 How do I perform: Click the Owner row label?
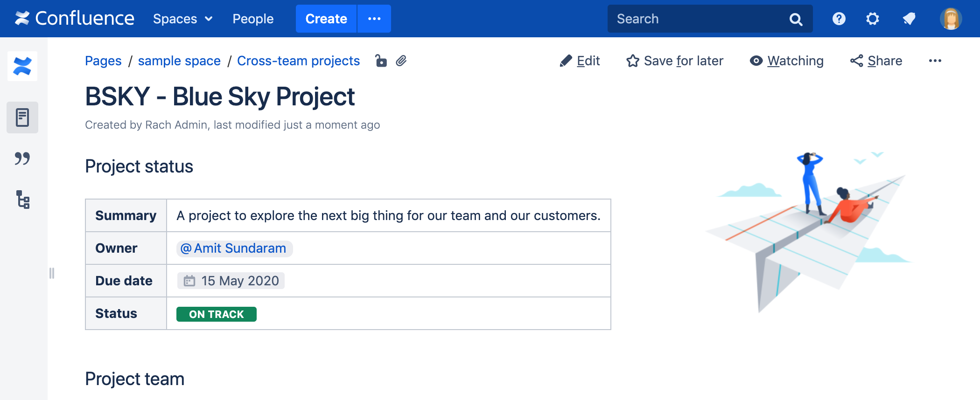click(x=116, y=248)
